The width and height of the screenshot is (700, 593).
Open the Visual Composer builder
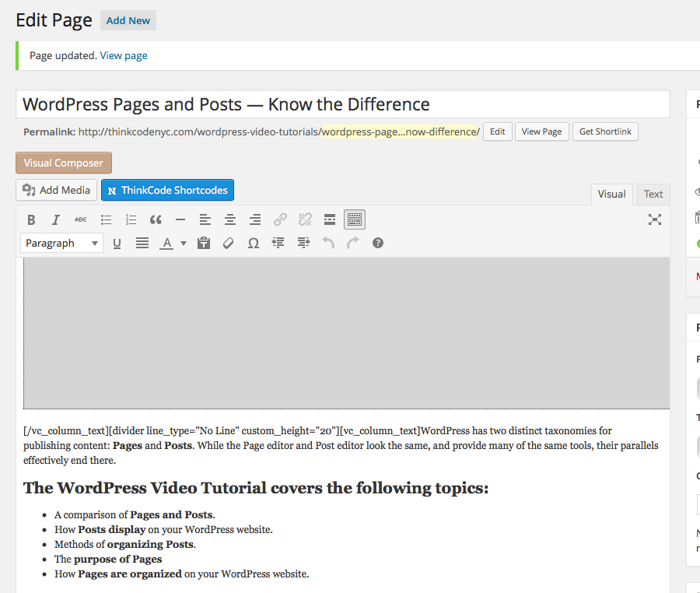[64, 163]
